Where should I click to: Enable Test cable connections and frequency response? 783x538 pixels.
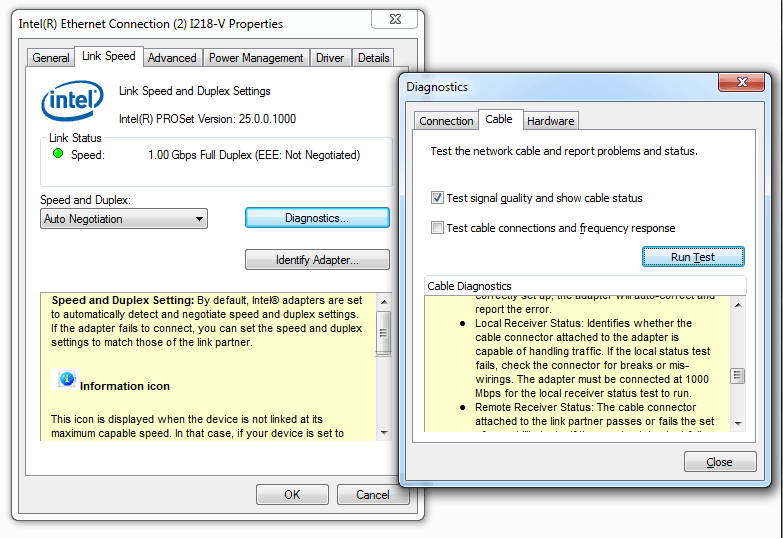point(437,228)
